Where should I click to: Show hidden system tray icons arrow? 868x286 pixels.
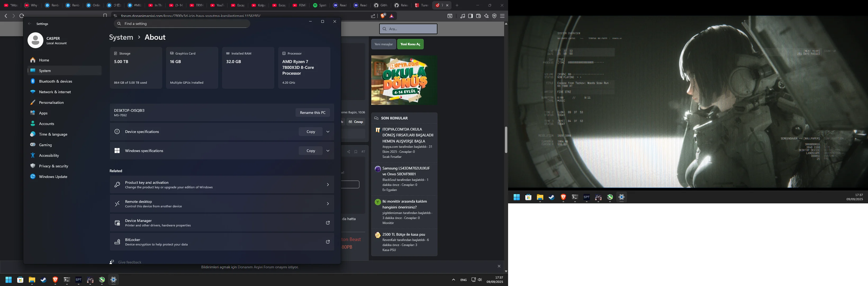click(454, 280)
